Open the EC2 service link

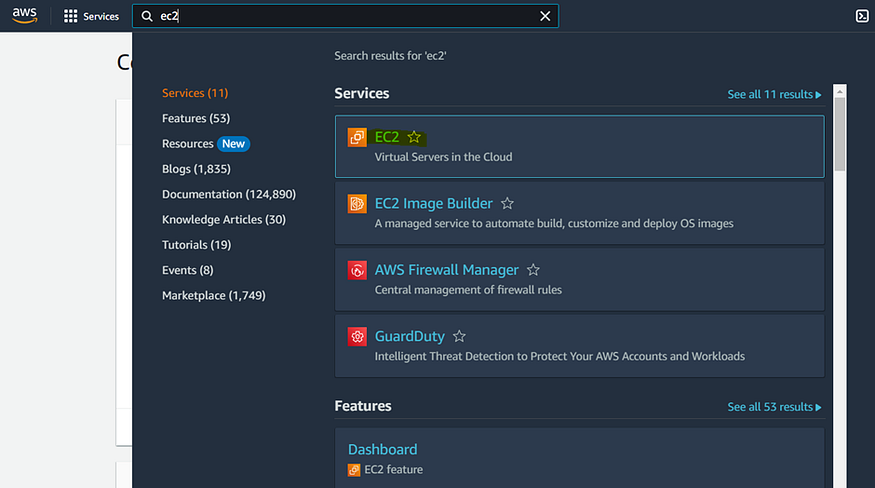point(387,137)
